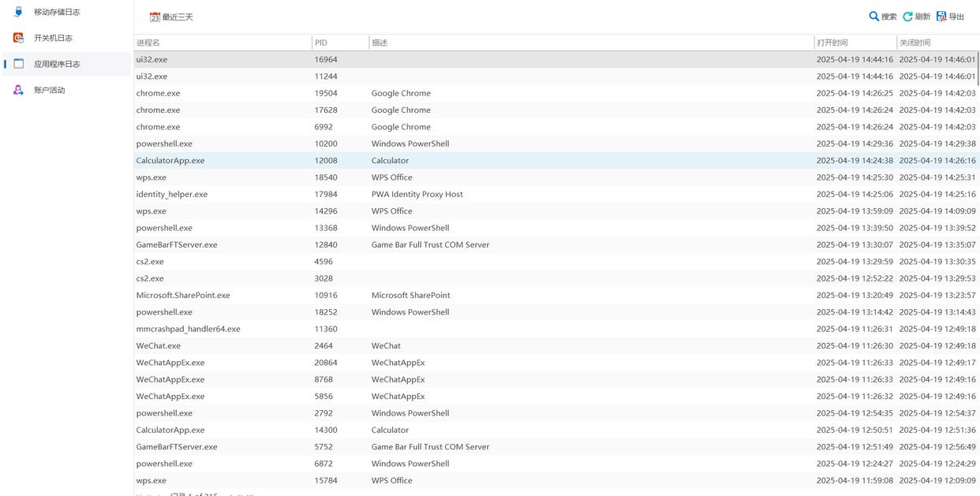
Task: Click the search magnifier icon (搜索)
Action: click(x=873, y=17)
